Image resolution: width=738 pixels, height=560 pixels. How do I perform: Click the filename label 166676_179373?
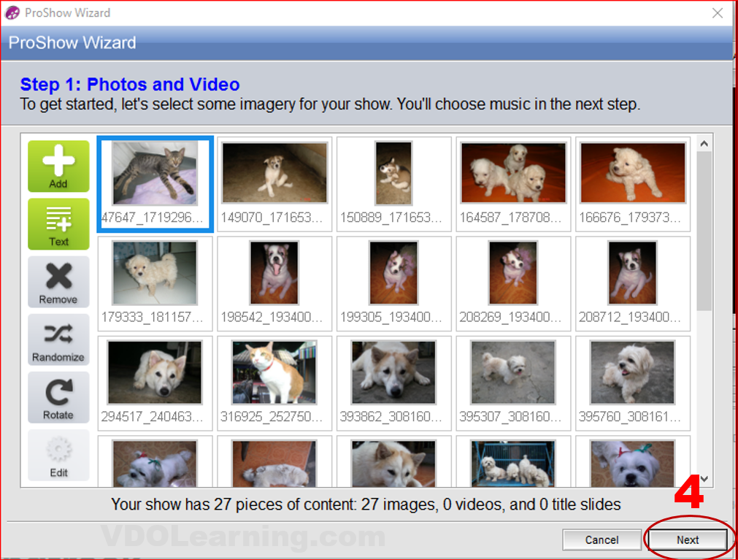(630, 218)
